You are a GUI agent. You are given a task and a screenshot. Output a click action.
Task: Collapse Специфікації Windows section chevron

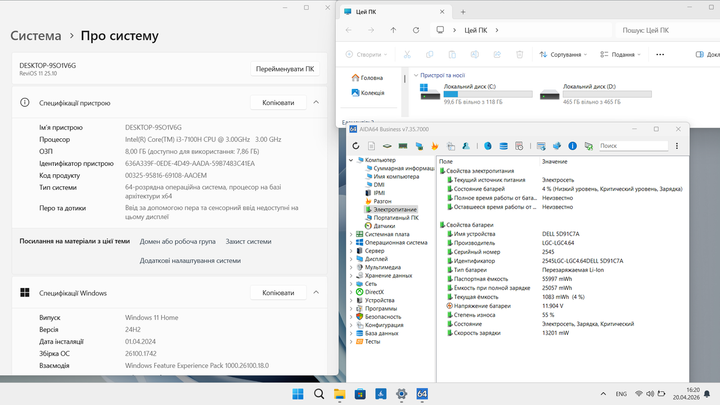tap(316, 292)
